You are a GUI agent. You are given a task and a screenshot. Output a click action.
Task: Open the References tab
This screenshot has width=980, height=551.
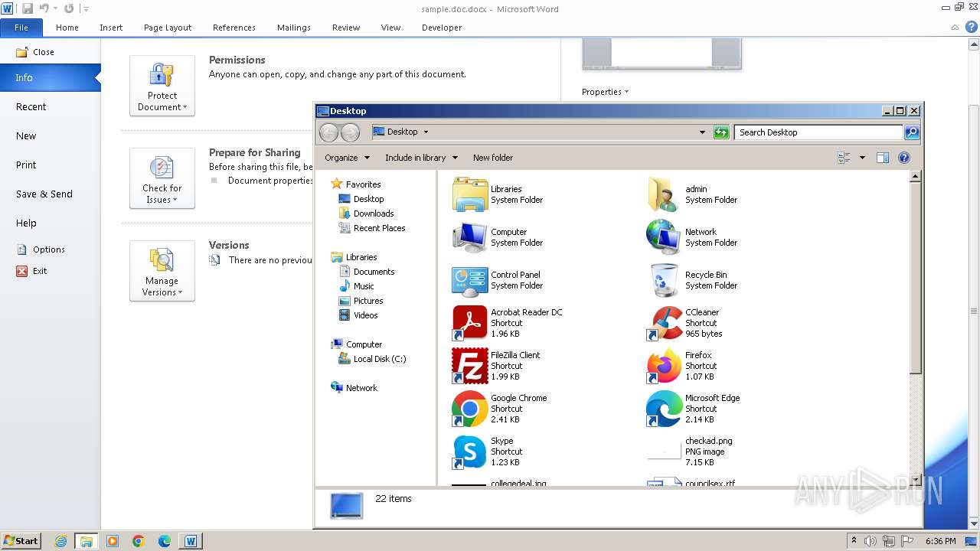(234, 28)
